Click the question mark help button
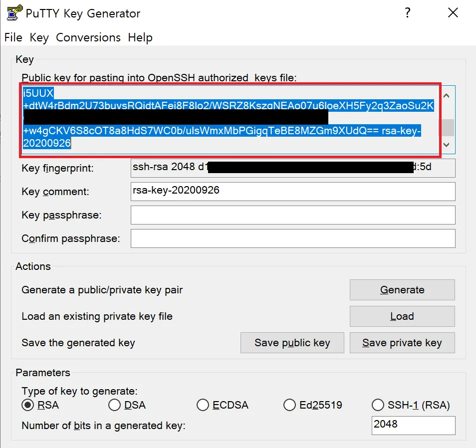 [x=408, y=13]
